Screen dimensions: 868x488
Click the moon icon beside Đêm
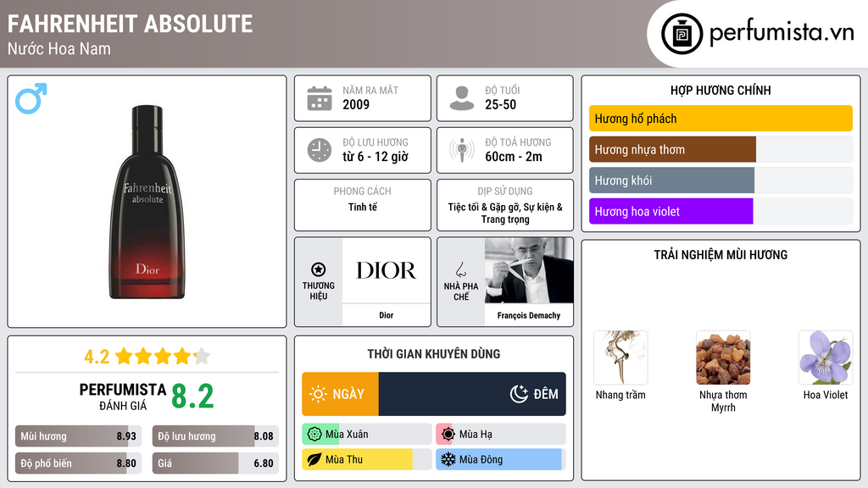point(519,394)
